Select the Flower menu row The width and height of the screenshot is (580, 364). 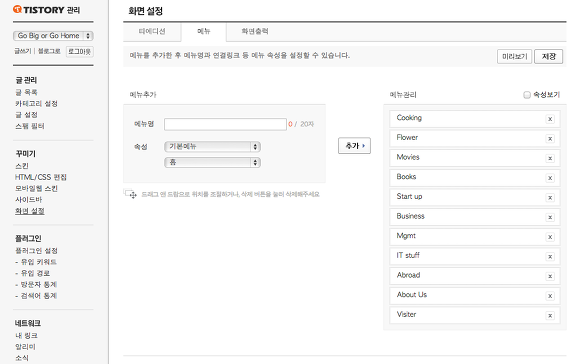tap(475, 139)
